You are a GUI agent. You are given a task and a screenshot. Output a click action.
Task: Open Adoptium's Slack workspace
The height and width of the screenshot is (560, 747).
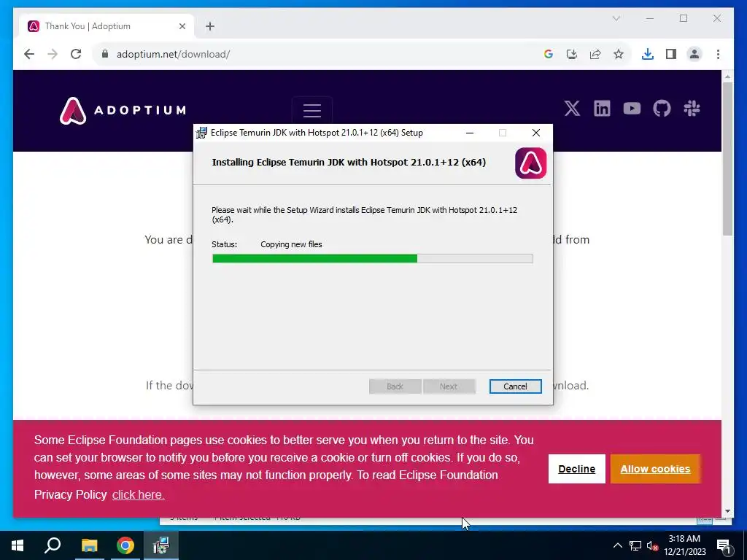(692, 109)
